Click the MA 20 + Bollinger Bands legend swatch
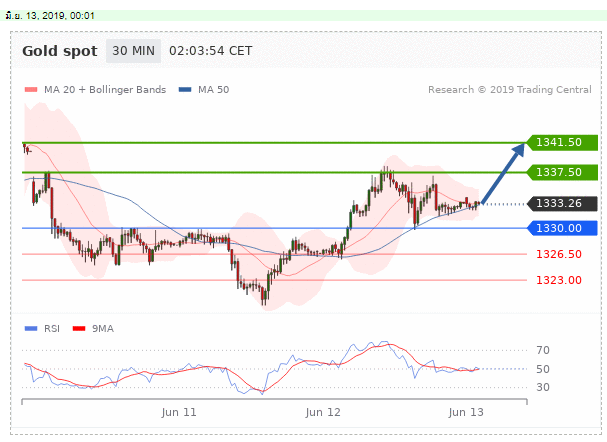Viewport: 607px width, 442px height. coord(31,90)
